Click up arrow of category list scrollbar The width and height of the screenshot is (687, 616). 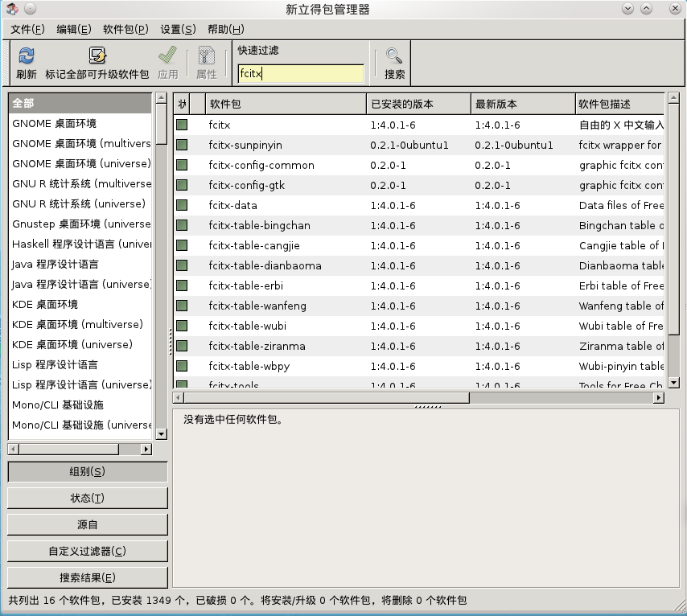(162, 97)
